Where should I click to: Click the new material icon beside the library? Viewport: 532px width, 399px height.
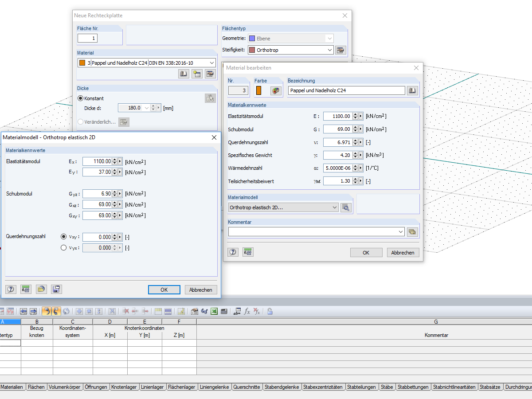point(196,74)
